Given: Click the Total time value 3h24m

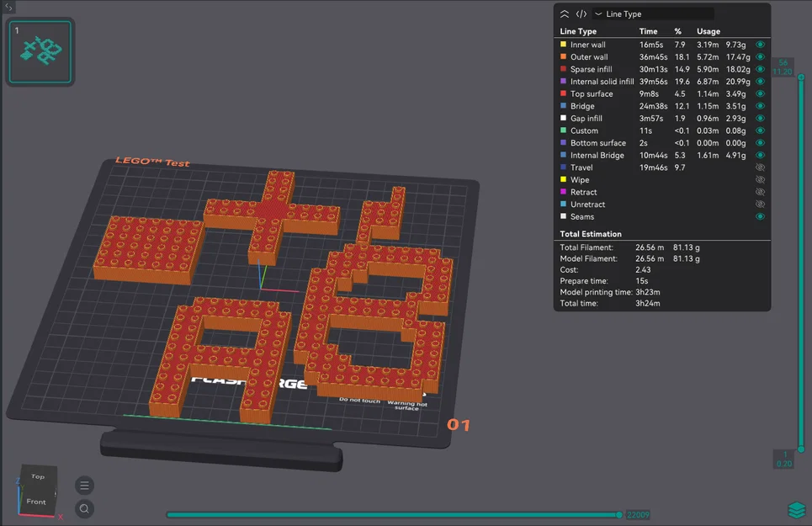Looking at the screenshot, I should pyautogui.click(x=647, y=303).
